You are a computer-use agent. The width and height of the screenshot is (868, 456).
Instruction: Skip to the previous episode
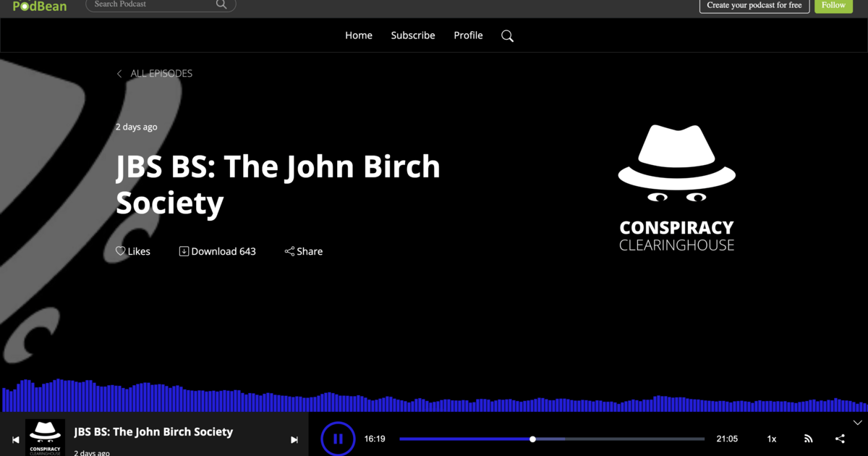[x=16, y=439]
